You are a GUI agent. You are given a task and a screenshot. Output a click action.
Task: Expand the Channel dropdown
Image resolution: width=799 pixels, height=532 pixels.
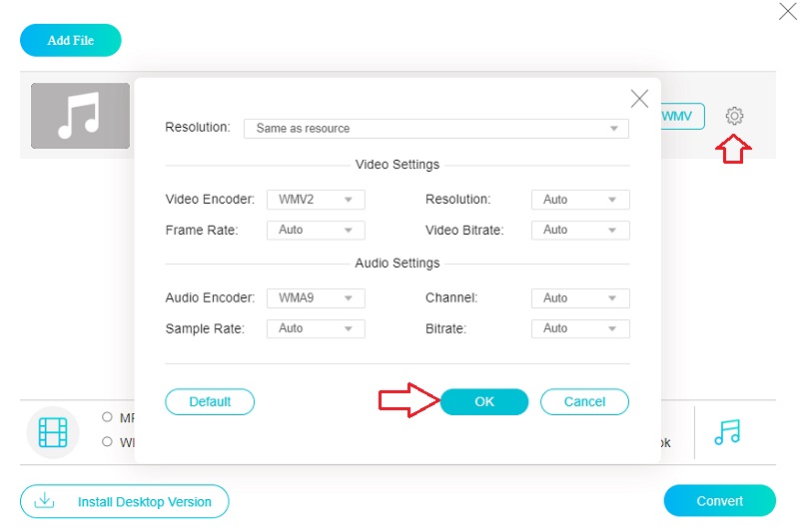point(580,298)
